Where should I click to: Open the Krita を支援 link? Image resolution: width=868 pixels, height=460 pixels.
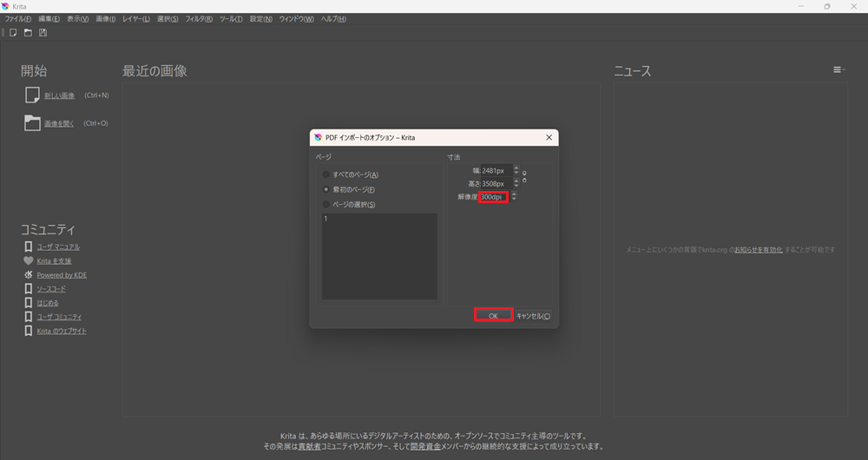(54, 260)
